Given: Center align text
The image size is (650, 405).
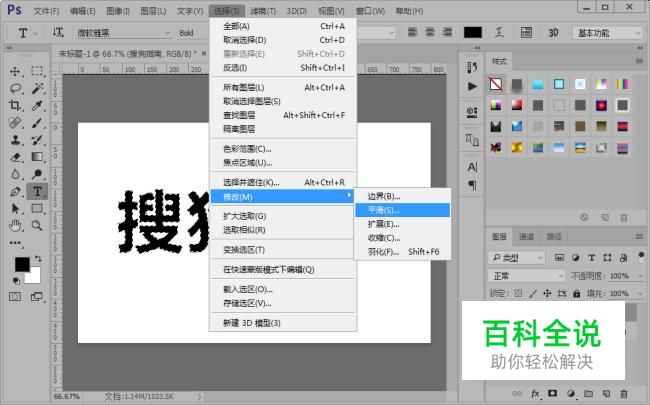Looking at the screenshot, I should [x=430, y=32].
